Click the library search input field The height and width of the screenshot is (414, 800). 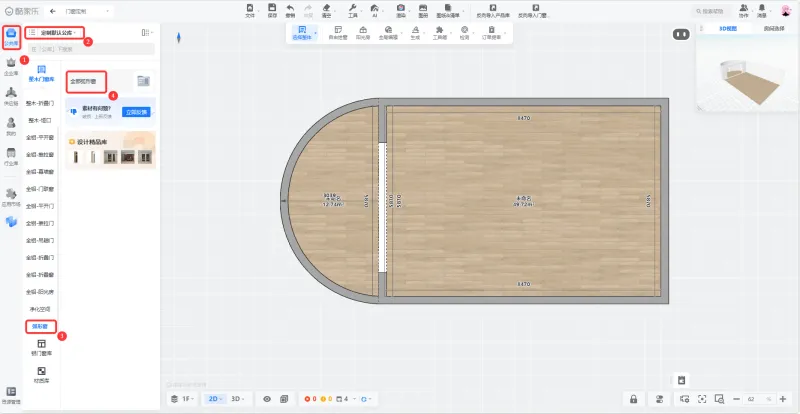[90, 48]
